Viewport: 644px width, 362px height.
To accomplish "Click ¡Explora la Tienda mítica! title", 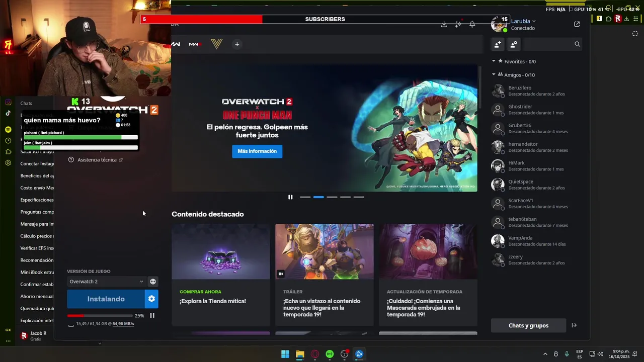I will tap(213, 301).
